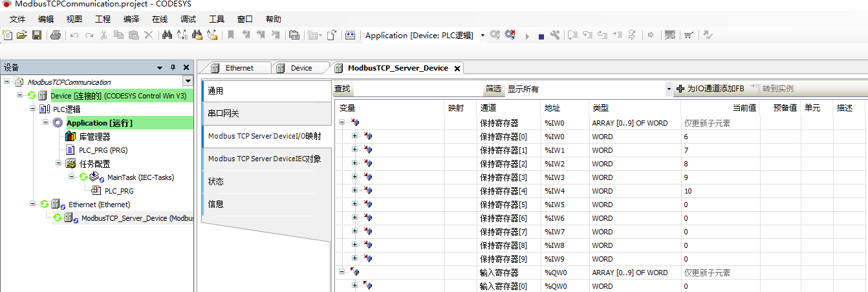Click the 当前值 cell showing 10
Image resolution: width=868 pixels, height=292 pixels.
click(x=720, y=191)
